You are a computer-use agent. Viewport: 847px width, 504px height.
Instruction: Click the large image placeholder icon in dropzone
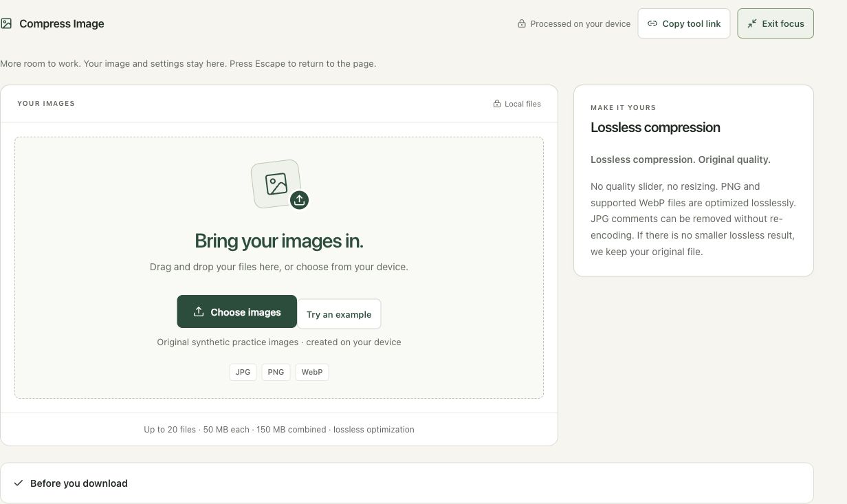[x=276, y=184]
